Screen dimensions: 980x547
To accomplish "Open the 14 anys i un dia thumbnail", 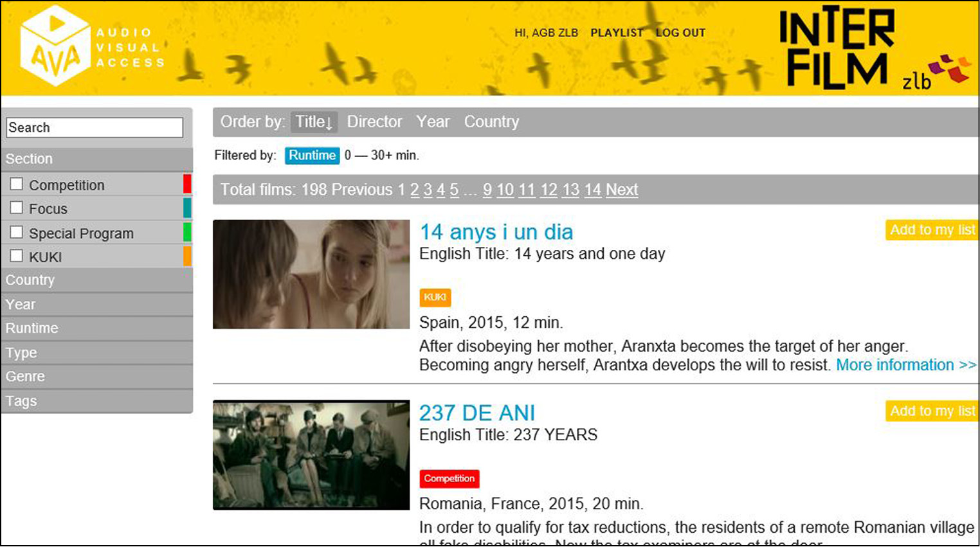I will [x=311, y=274].
